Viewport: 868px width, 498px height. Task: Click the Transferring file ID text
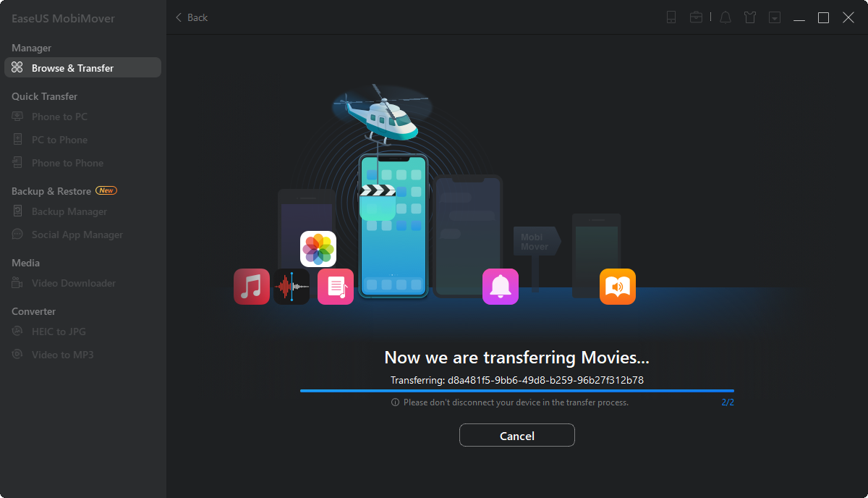click(517, 380)
